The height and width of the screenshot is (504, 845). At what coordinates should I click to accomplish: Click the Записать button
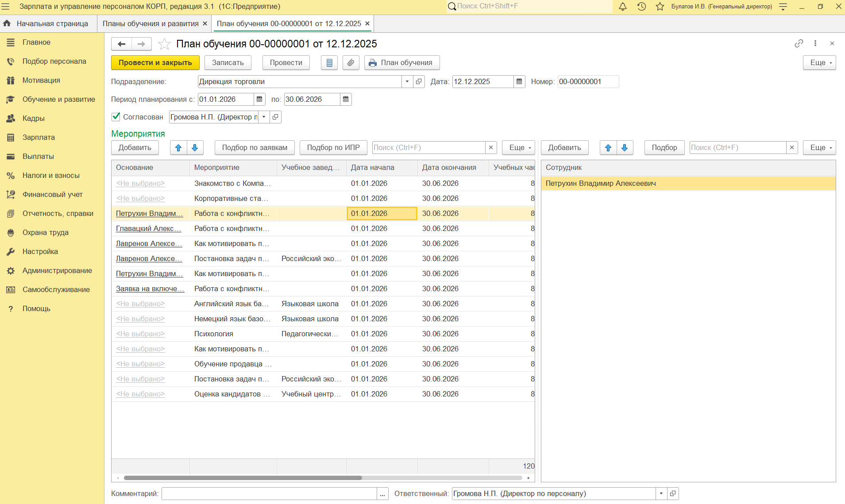click(x=228, y=63)
